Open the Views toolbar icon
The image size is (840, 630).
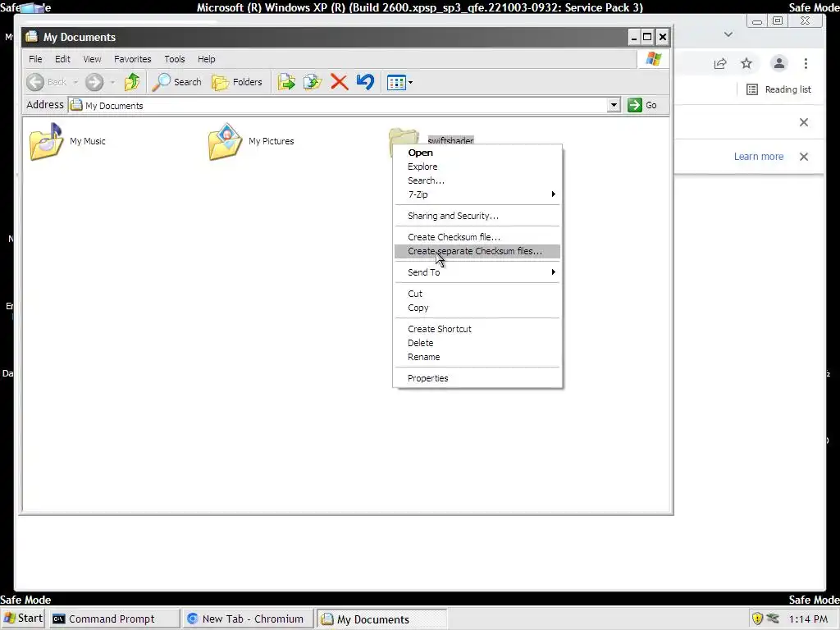[x=396, y=83]
